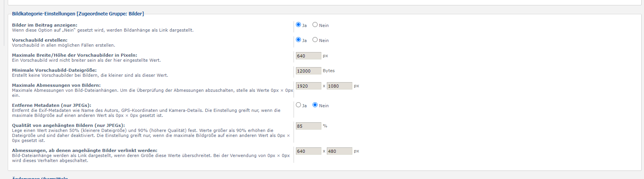Select Nein for Bilder im Beitrag anzeigen
Screen dimensions: 644x179
(x=315, y=25)
